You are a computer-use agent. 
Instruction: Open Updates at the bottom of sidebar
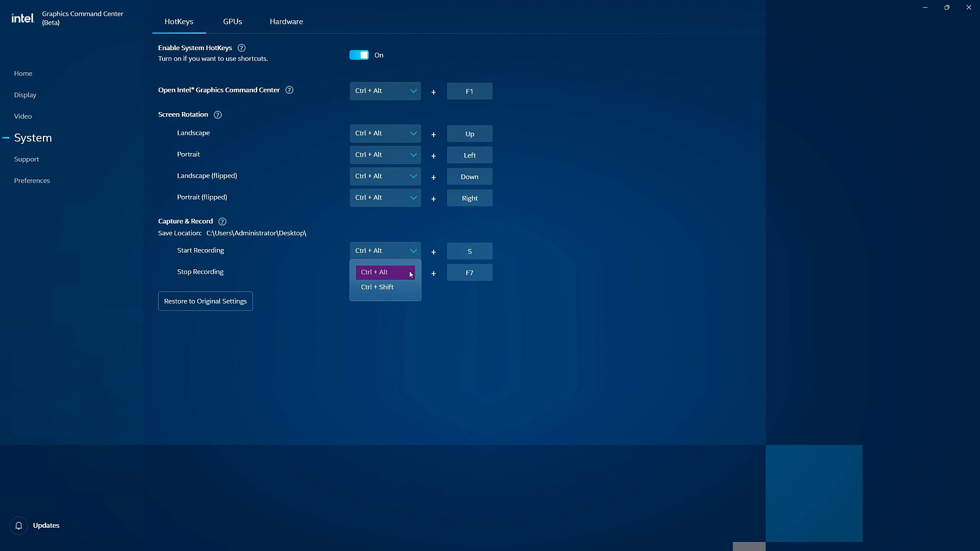pyautogui.click(x=46, y=526)
